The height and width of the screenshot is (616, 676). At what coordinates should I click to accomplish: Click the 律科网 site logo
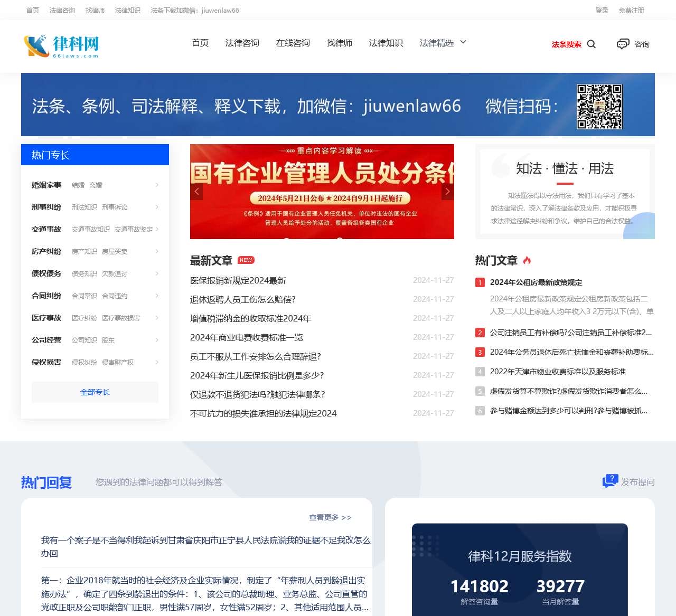(60, 45)
